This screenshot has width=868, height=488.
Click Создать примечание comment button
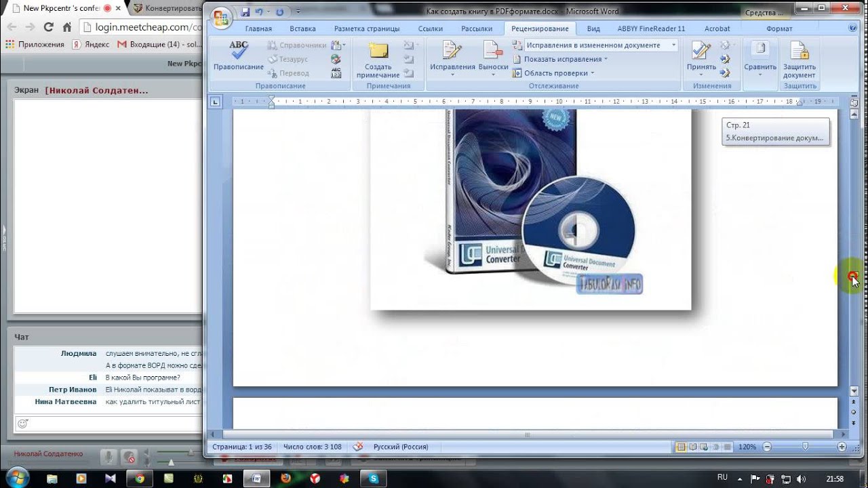point(378,60)
